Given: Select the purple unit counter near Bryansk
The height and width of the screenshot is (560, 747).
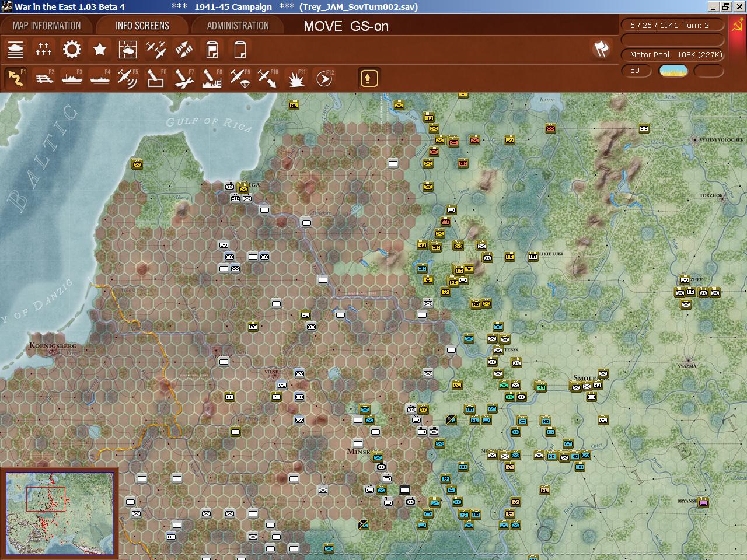Looking at the screenshot, I should [x=703, y=502].
